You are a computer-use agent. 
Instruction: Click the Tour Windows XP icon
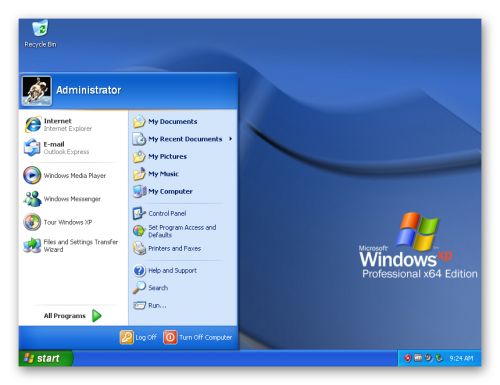(32, 222)
